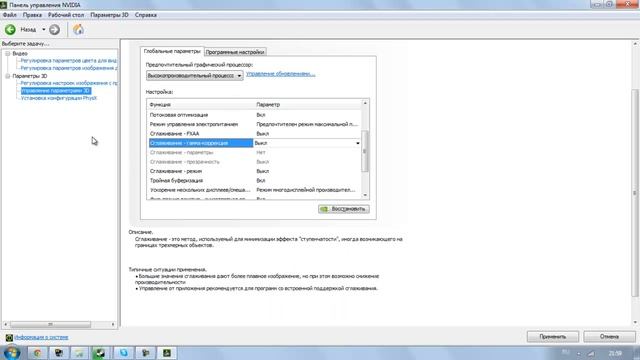This screenshot has height=360, width=640.
Task: Collapse the Видео tree node
Action: (x=7, y=53)
